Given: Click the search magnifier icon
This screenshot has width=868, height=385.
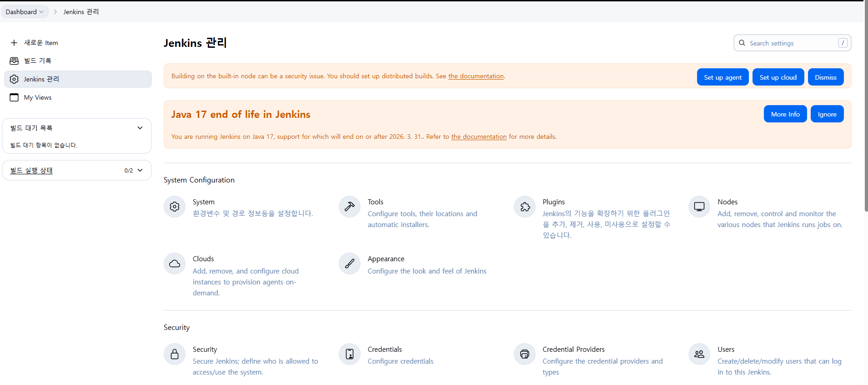Looking at the screenshot, I should pos(742,43).
